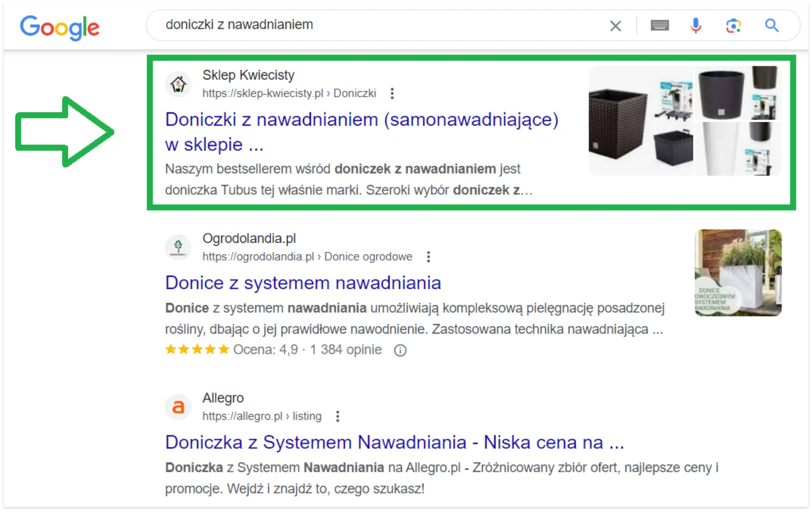Click the Allegro site name
This screenshot has height=512, width=812.
(223, 398)
